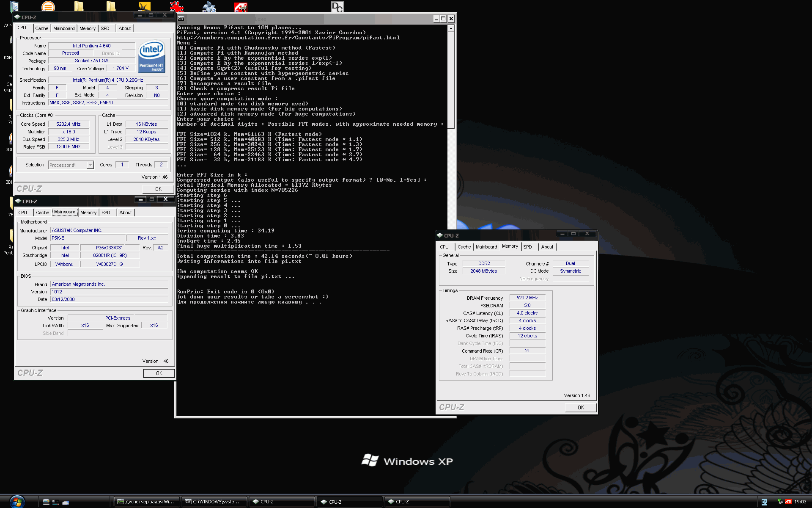Viewport: 812px width, 508px height.
Task: Click the console vertical scrollbar thumb
Action: pyautogui.click(x=451, y=80)
